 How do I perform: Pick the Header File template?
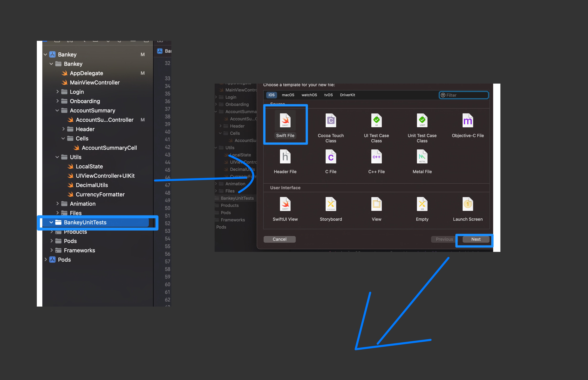(x=285, y=161)
